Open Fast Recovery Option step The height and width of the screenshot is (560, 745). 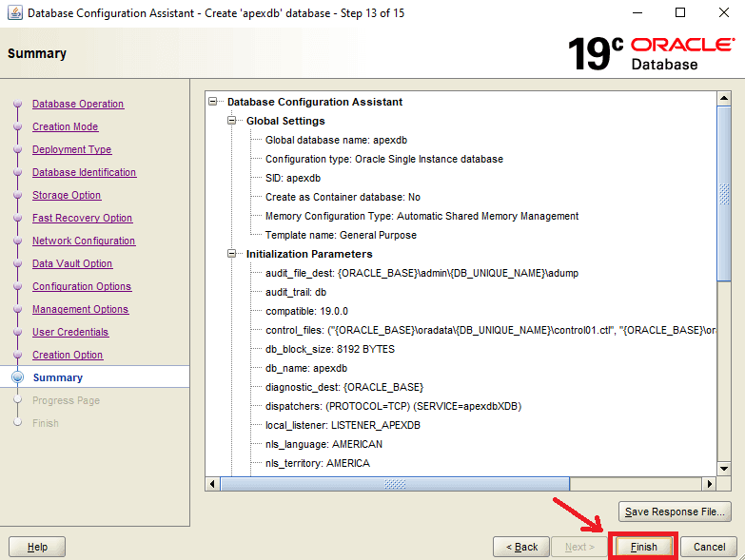point(82,218)
